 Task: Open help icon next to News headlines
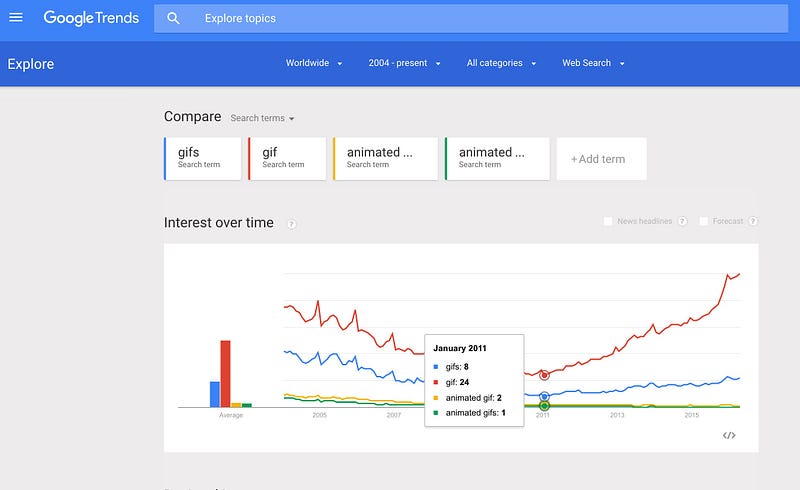(683, 221)
